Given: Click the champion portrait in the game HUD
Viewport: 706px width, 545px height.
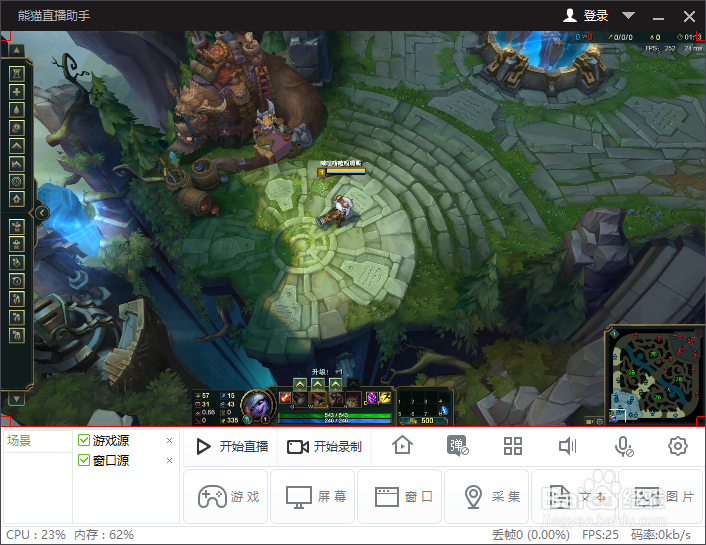Looking at the screenshot, I should (256, 407).
